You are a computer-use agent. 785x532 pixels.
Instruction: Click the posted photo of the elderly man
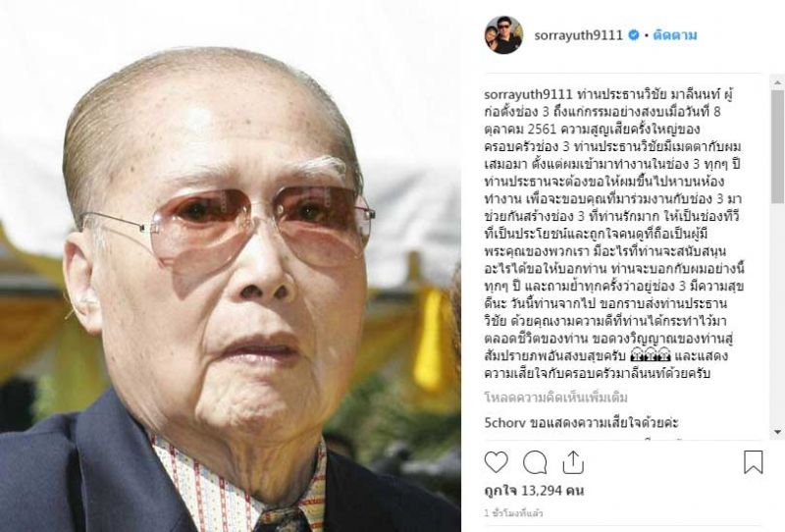tap(231, 266)
